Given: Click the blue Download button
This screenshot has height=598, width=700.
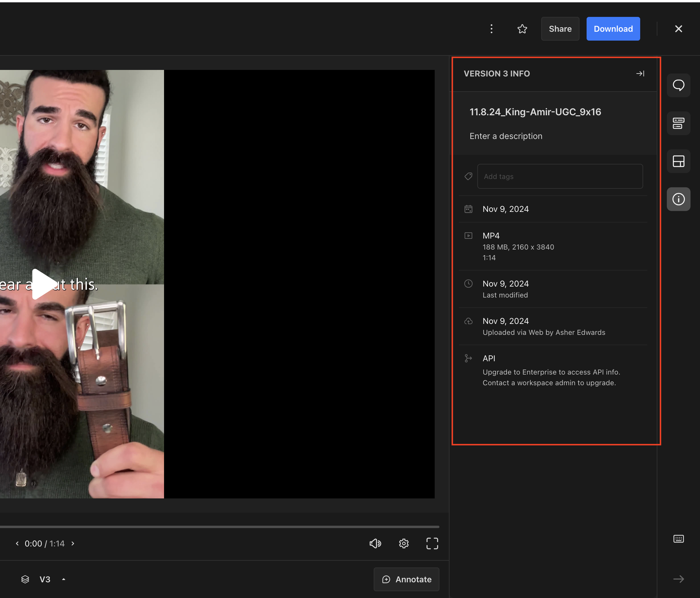Looking at the screenshot, I should 613,29.
